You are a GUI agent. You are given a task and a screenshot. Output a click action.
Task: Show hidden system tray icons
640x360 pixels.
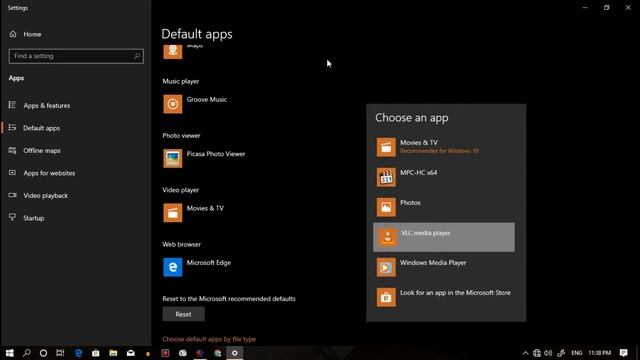(525, 353)
